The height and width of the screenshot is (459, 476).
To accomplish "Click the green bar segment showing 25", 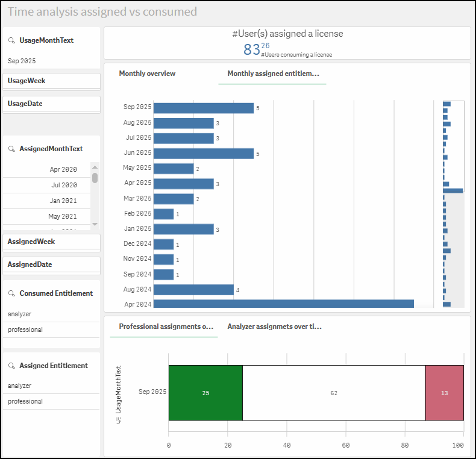I will [205, 393].
